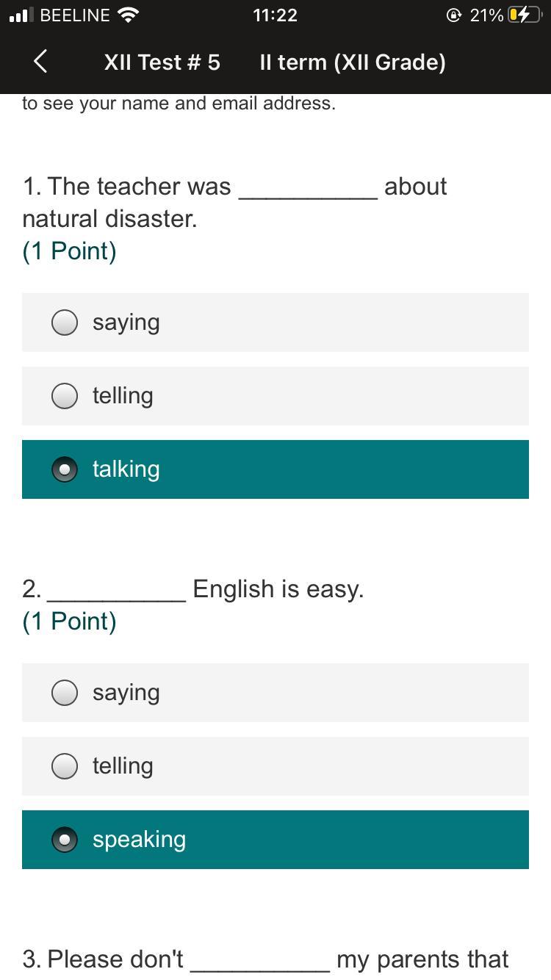Tap the 21% battery percentage text
The height and width of the screenshot is (980, 551).
pos(486,15)
